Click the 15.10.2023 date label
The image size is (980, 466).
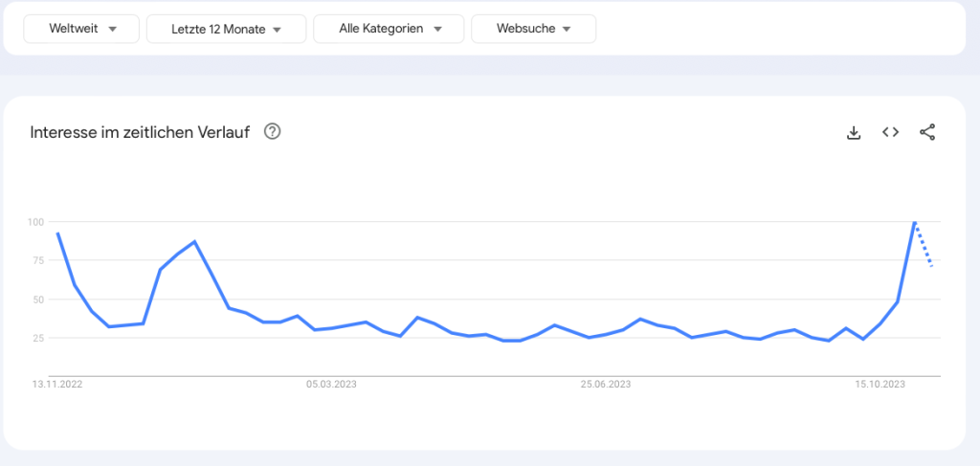click(x=880, y=385)
